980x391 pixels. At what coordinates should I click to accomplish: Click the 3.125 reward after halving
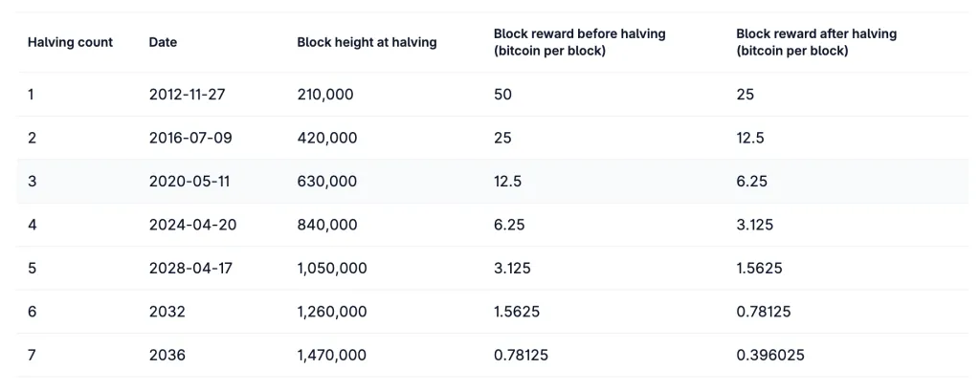tap(755, 225)
